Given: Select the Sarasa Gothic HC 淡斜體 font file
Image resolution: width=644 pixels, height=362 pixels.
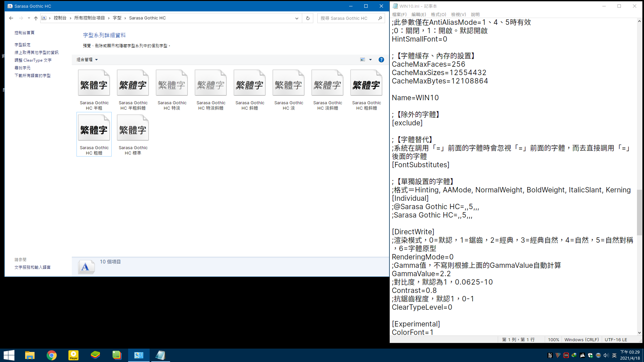Looking at the screenshot, I should pyautogui.click(x=327, y=90).
